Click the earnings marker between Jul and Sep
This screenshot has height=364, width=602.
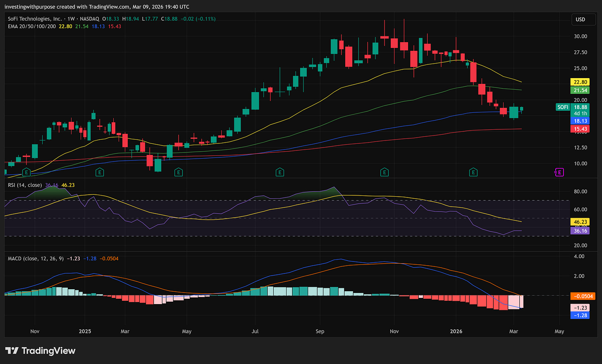click(x=280, y=172)
